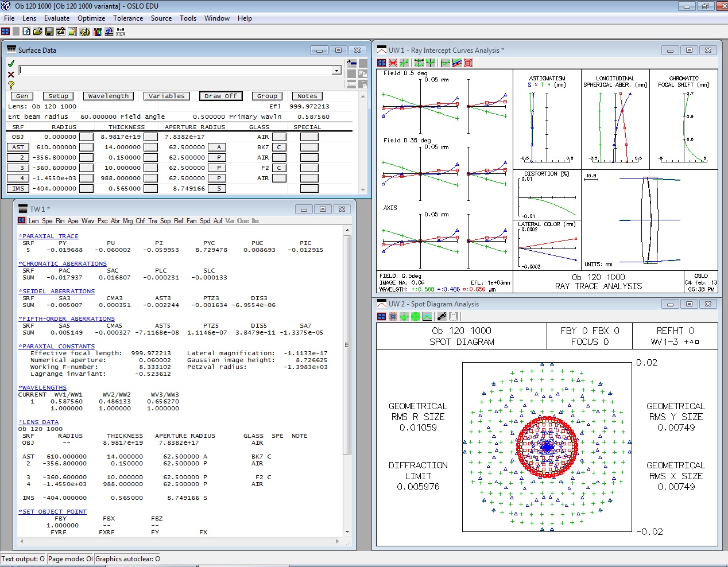Click the setup window icon in UW1 toolbar
The image size is (728, 567).
point(381,63)
